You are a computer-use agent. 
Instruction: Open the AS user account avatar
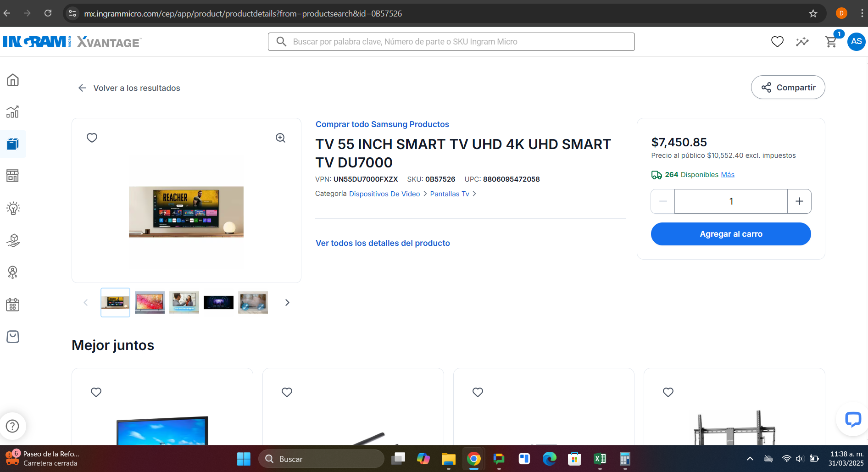pos(856,42)
